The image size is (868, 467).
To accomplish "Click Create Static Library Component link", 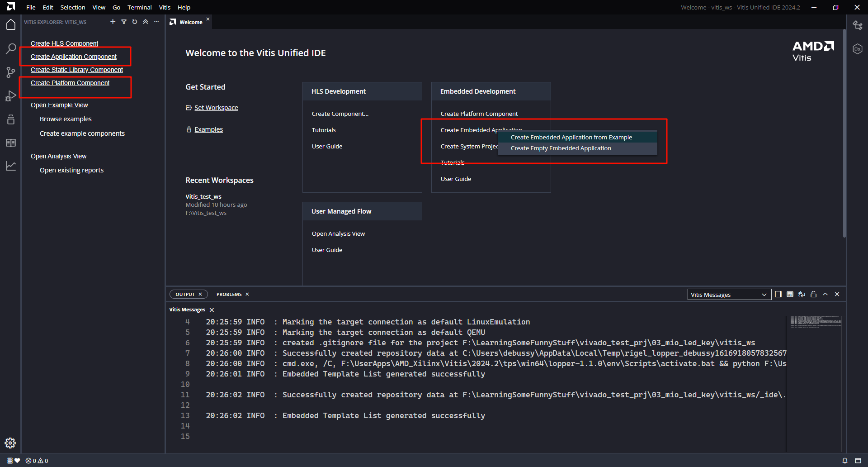I will tap(77, 70).
